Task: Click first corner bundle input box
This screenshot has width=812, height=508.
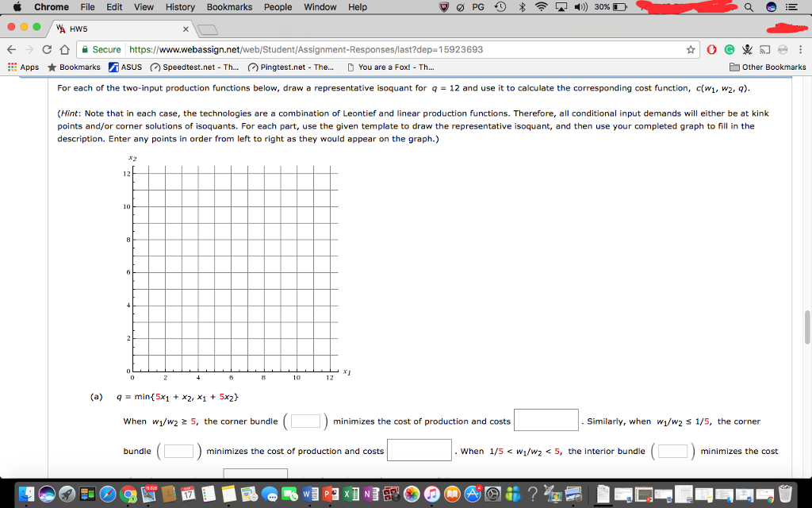Action: [x=305, y=421]
